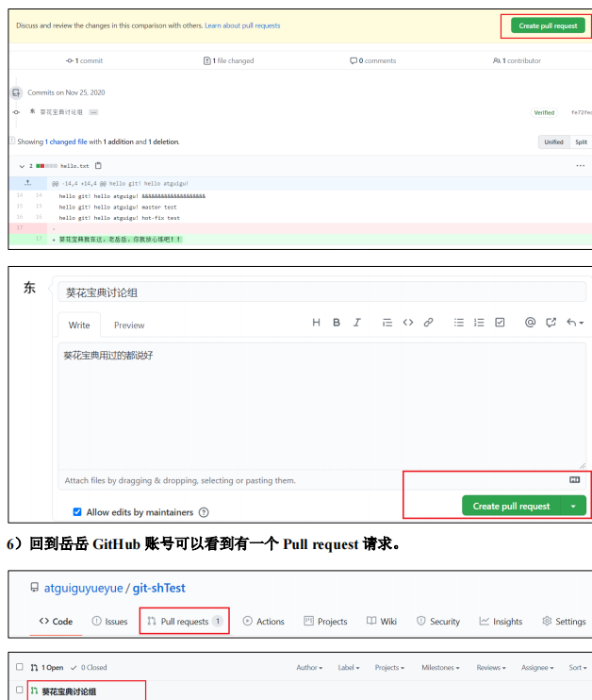Click into the comment body text area
Image resolution: width=592 pixels, height=700 pixels.
click(321, 406)
